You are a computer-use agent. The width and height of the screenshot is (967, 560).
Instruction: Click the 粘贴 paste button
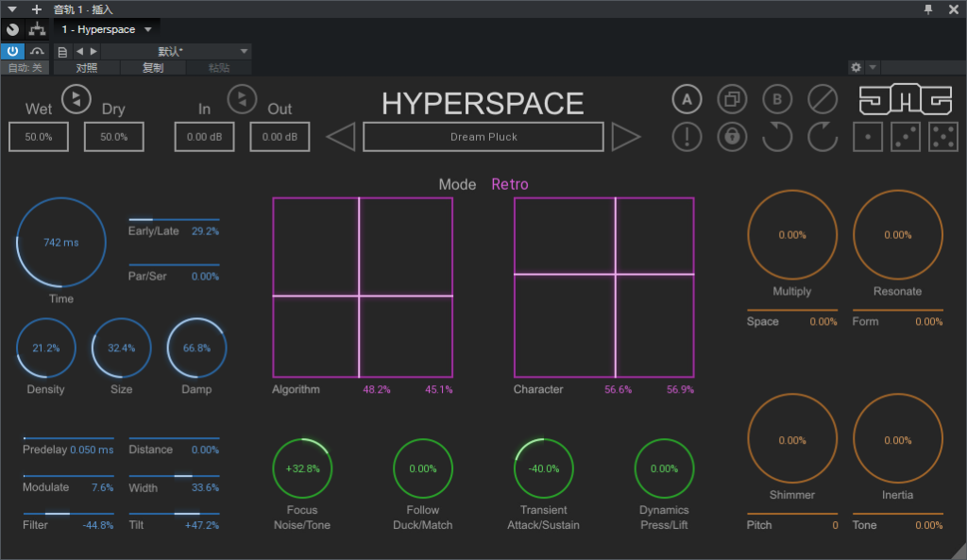pos(219,68)
